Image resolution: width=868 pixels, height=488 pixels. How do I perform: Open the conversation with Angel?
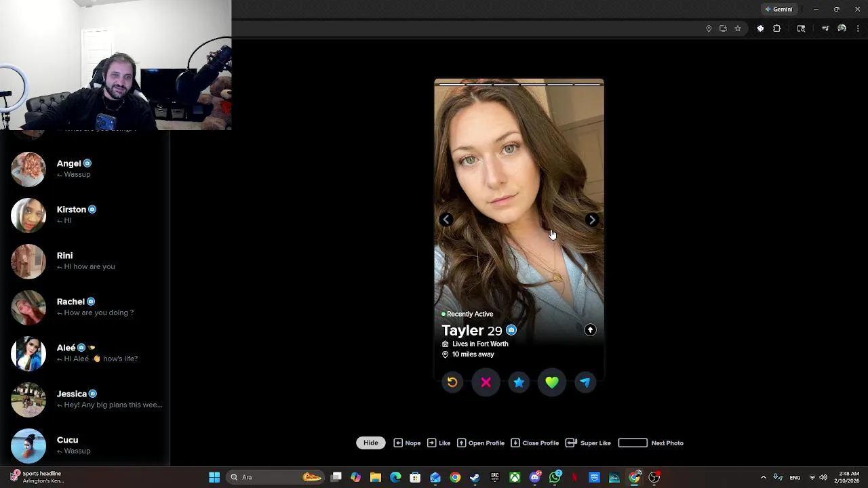click(x=85, y=169)
